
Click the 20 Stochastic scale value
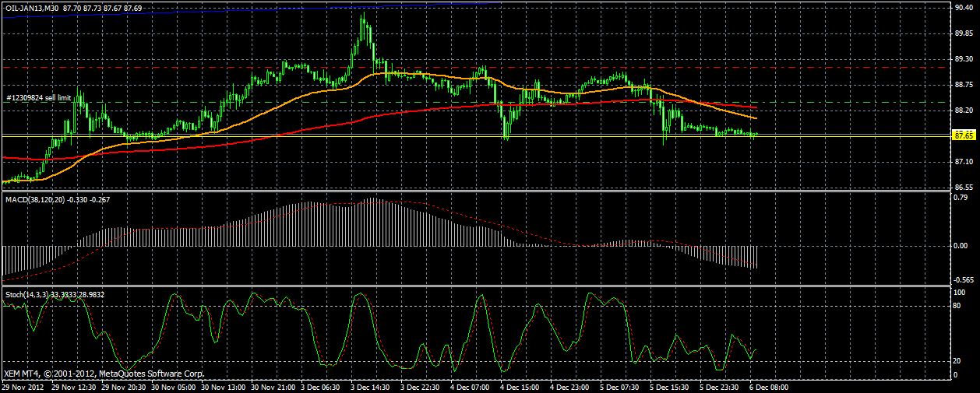pyautogui.click(x=958, y=361)
